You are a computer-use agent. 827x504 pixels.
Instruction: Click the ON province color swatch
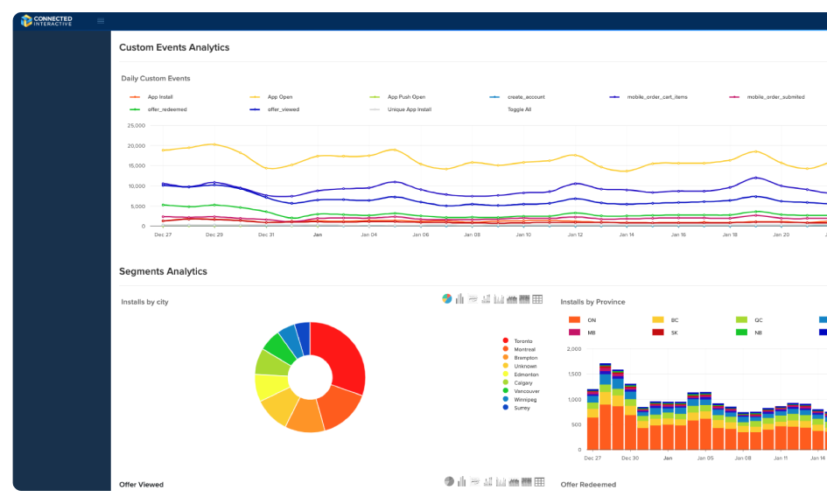[575, 320]
